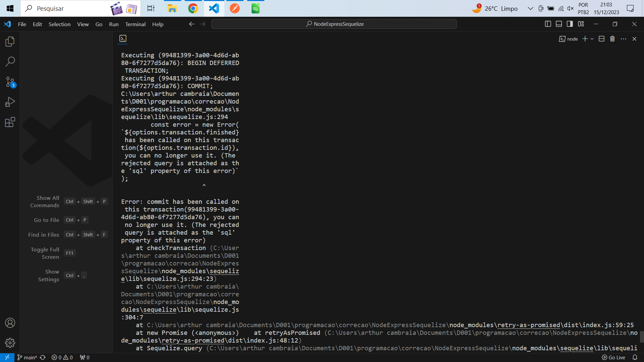The image size is (644, 362).
Task: Open errors and warnings count in status bar
Action: [x=62, y=357]
